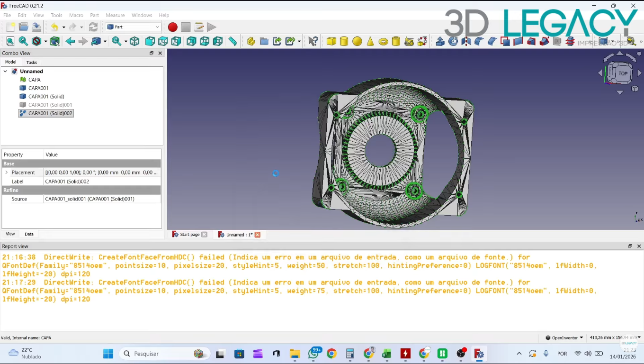The image size is (644, 364).
Task: Open the Part workbench selector dropdown
Action: (x=158, y=27)
